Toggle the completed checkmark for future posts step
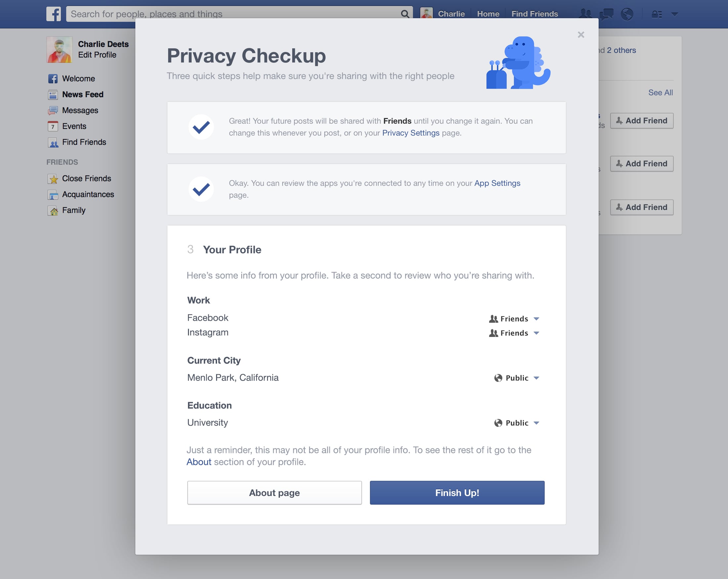728x579 pixels. [201, 127]
